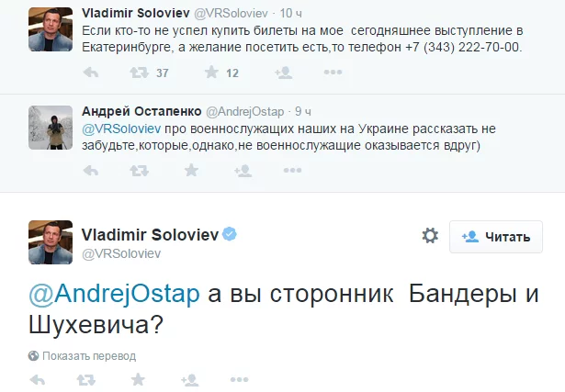Retweet Андрей Остапенко's tweet
The height and width of the screenshot is (392, 565).
(140, 170)
